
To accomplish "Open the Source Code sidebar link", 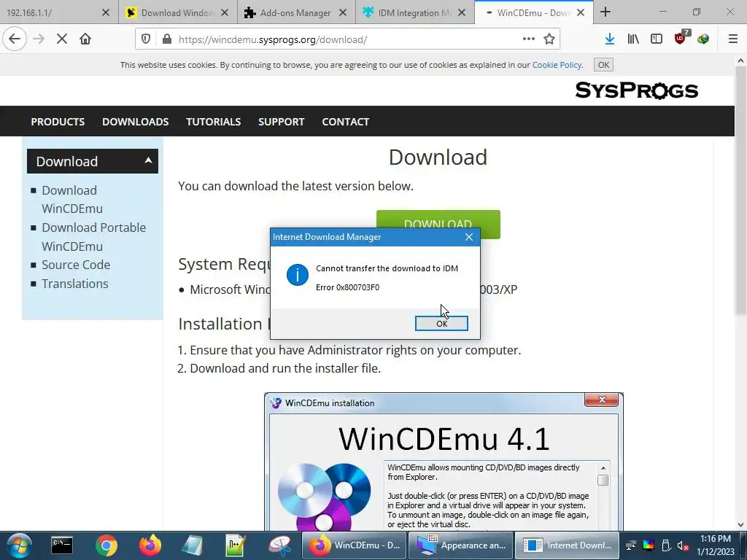I will (76, 265).
